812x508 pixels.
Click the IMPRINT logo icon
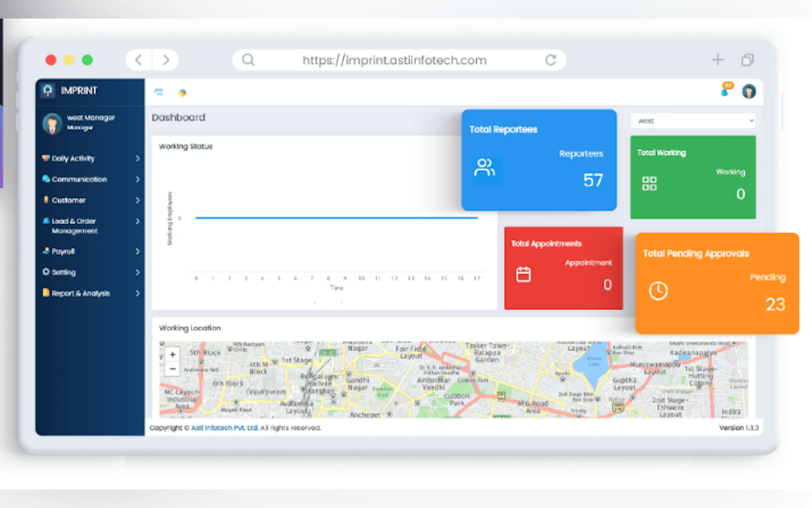48,90
